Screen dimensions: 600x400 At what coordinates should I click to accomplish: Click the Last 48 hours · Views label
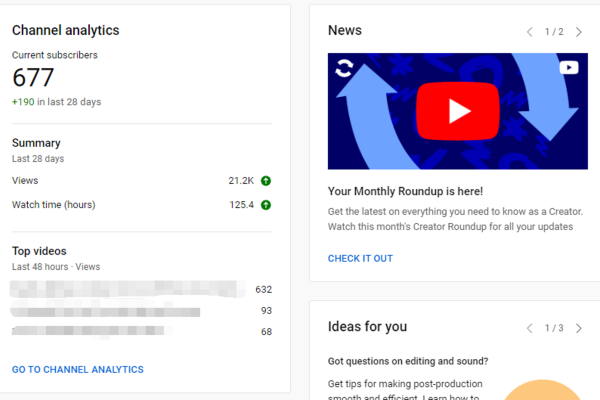coord(56,267)
